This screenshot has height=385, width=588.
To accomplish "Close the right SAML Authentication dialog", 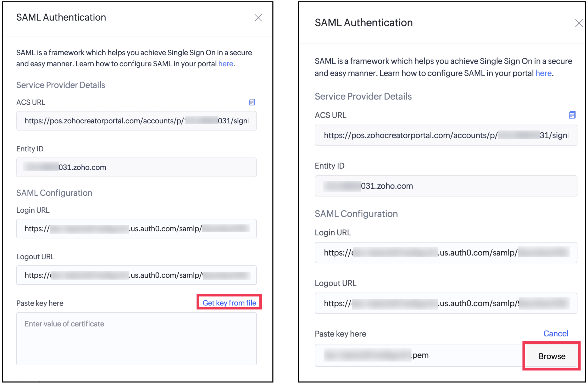I will 579,23.
